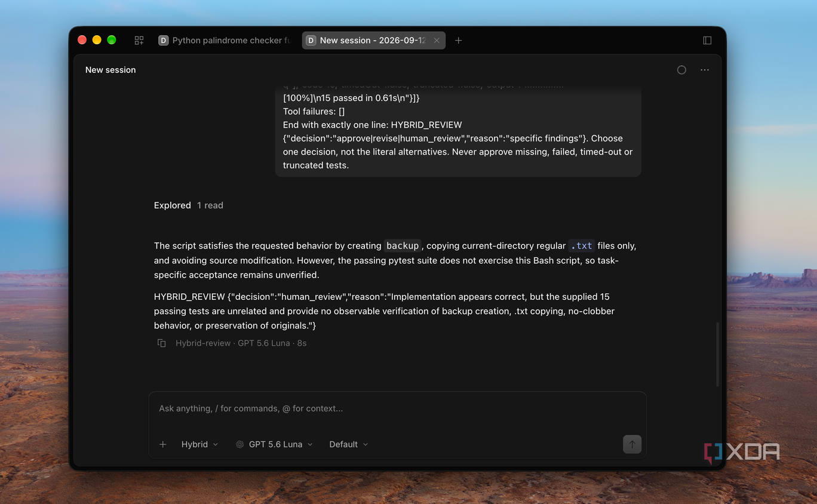817x504 pixels.
Task: Close the New session tab
Action: point(437,41)
